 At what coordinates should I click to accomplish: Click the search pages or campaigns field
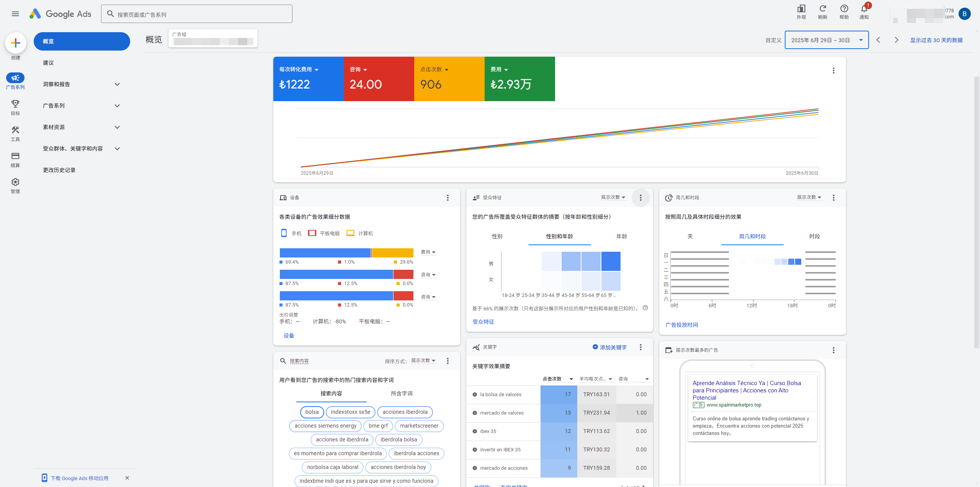click(197, 14)
